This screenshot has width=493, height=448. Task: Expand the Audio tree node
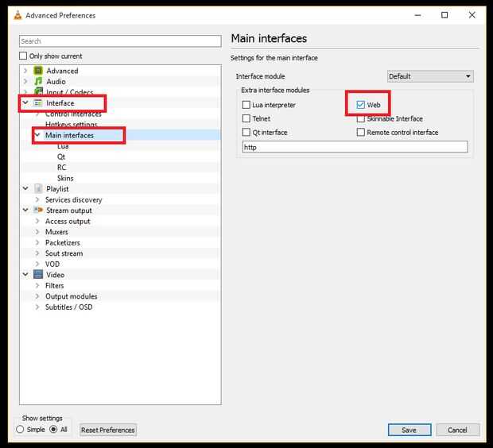coord(25,81)
